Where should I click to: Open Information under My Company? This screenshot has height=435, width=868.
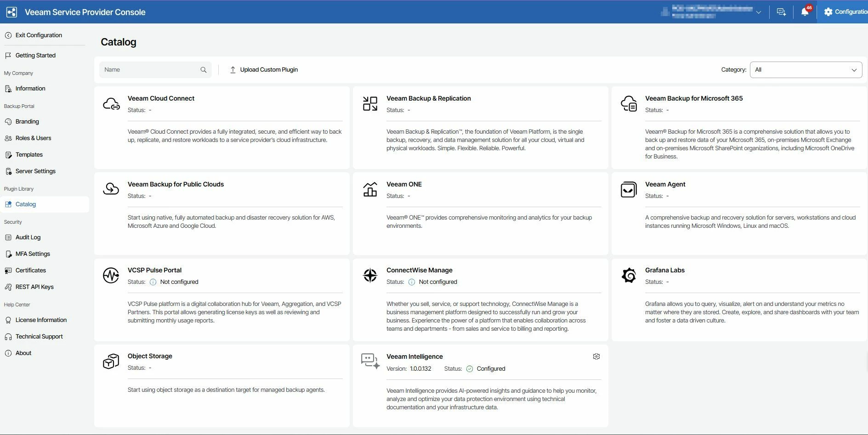[x=30, y=89]
